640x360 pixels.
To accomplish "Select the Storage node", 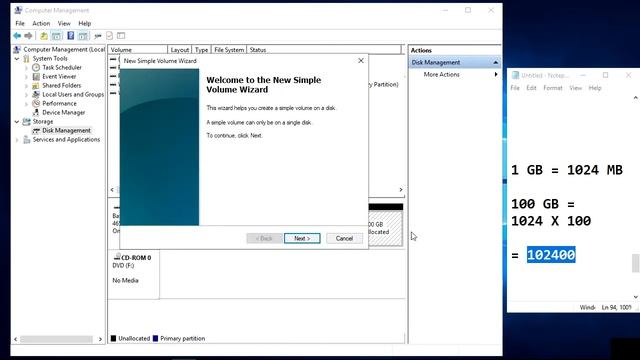I will [x=43, y=121].
